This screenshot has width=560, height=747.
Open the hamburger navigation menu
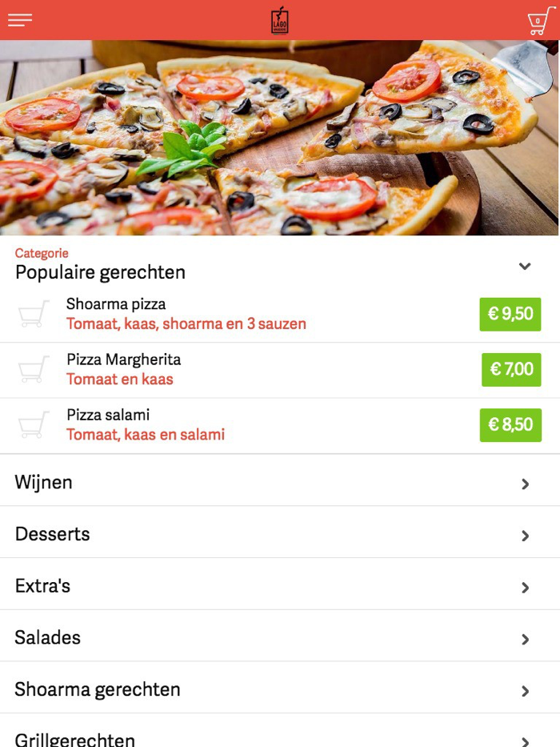tap(19, 20)
